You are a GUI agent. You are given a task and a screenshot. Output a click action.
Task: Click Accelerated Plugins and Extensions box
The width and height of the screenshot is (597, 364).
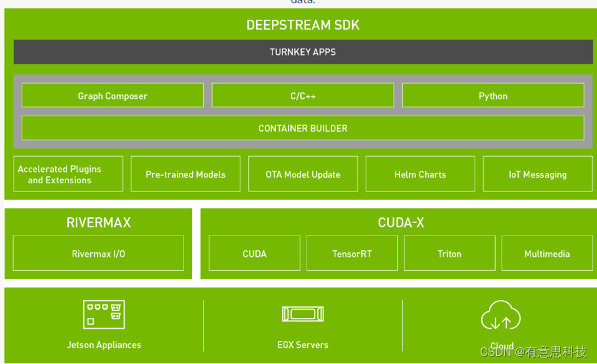click(x=68, y=174)
